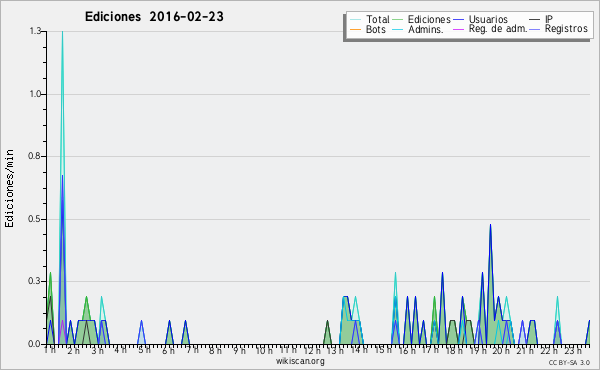Click the '20 h' x-axis tick label
The image size is (600, 370).
pos(501,350)
